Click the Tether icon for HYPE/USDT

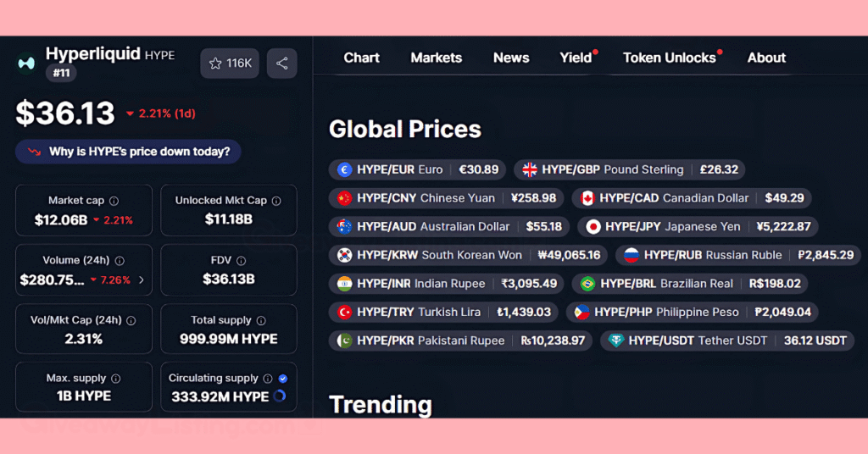coord(616,340)
